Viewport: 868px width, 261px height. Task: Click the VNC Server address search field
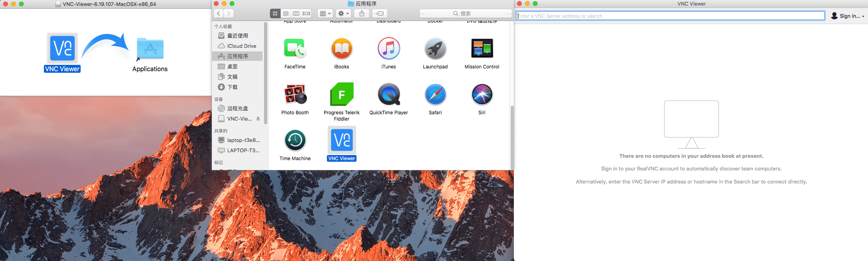[x=671, y=16]
